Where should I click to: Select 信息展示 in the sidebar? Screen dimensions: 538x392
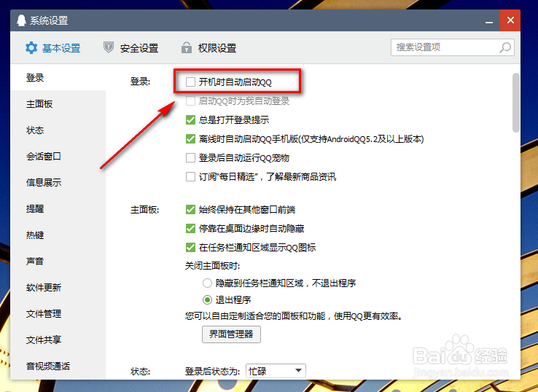click(58, 182)
